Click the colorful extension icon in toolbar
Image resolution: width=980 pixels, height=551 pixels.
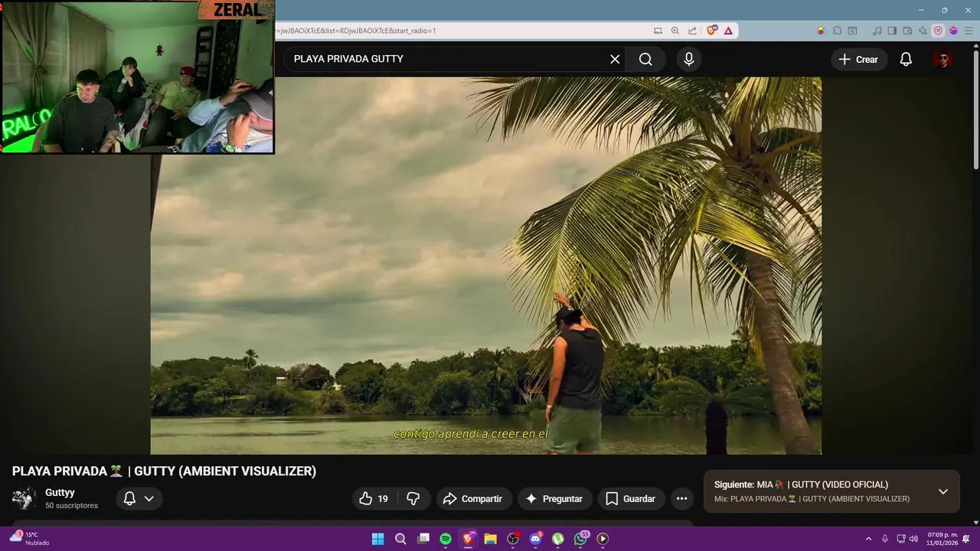pyautogui.click(x=821, y=31)
